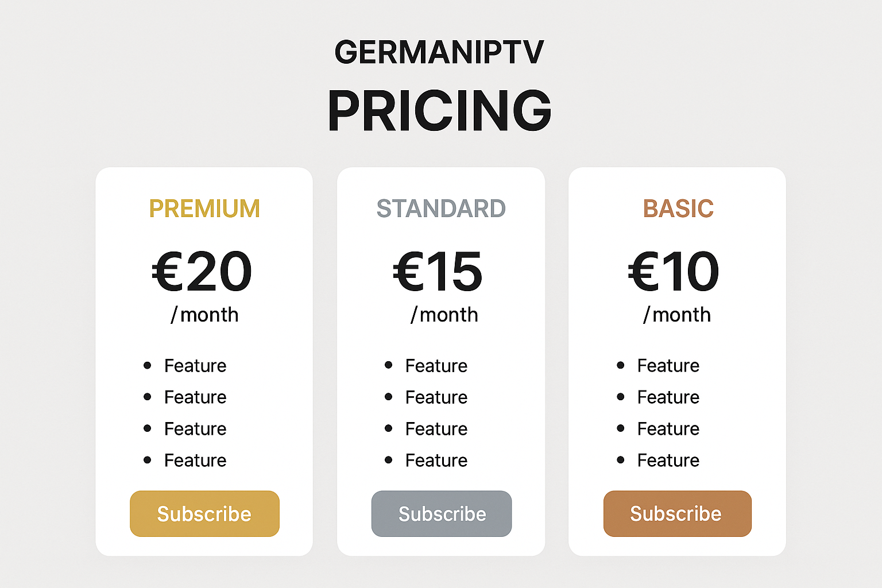The width and height of the screenshot is (882, 588).
Task: Select the BASIC plan heading
Action: tap(678, 208)
